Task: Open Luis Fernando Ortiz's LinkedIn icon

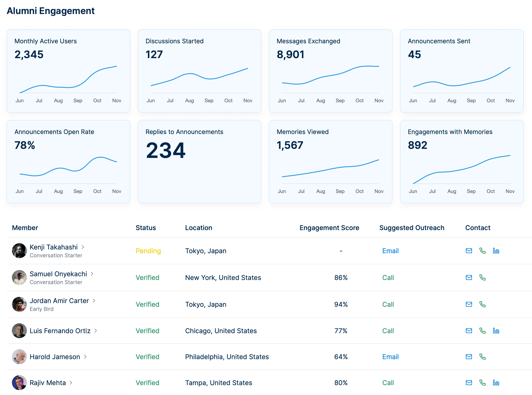Action: [x=496, y=331]
